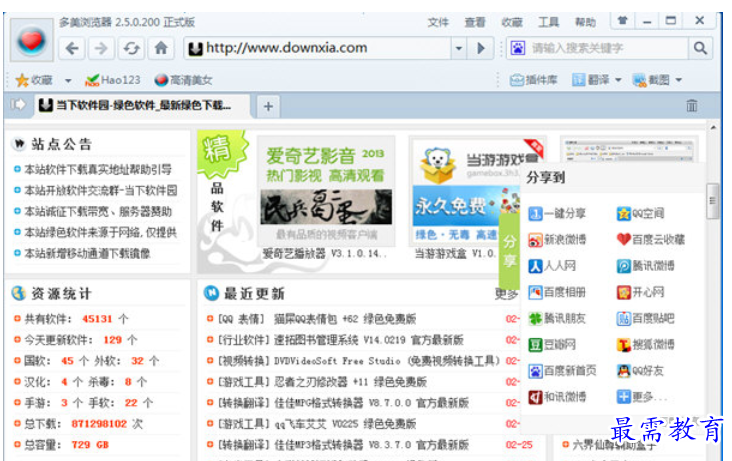Open the 帮助 menu
The width and height of the screenshot is (732, 461).
tap(585, 22)
